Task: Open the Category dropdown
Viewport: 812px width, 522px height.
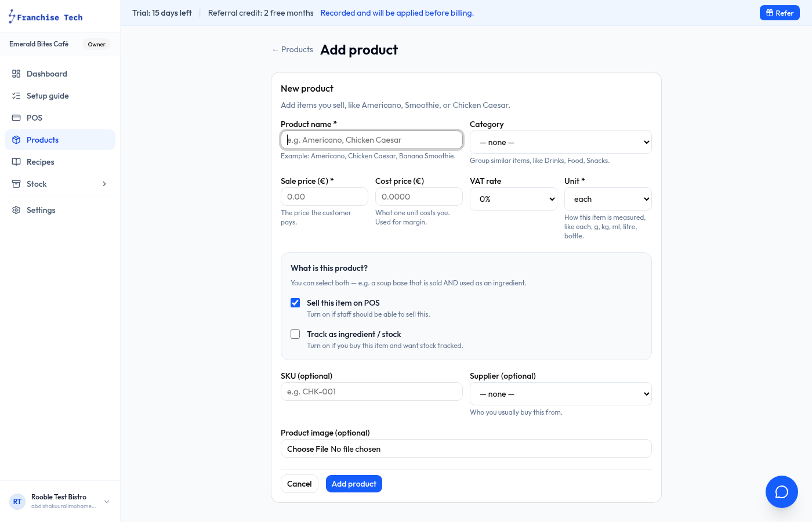Action: coord(561,142)
